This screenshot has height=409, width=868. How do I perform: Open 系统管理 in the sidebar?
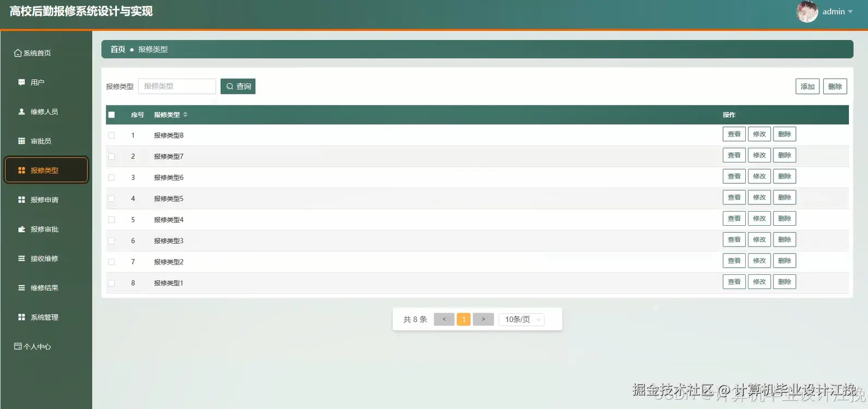(44, 317)
